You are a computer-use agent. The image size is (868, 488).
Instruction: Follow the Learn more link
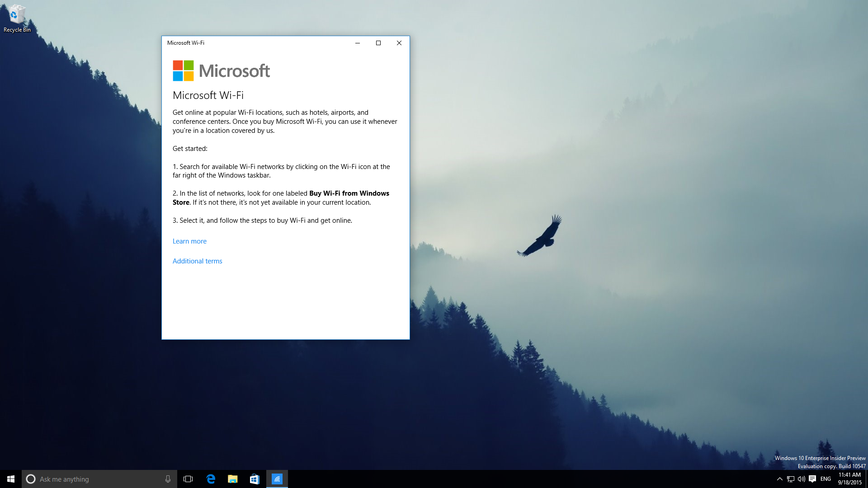[189, 241]
